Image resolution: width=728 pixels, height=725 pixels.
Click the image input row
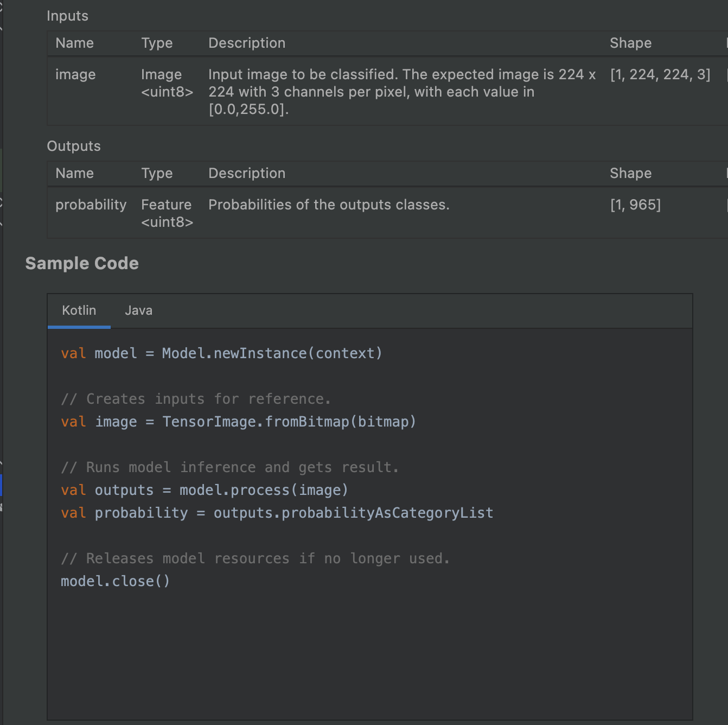pos(75,74)
